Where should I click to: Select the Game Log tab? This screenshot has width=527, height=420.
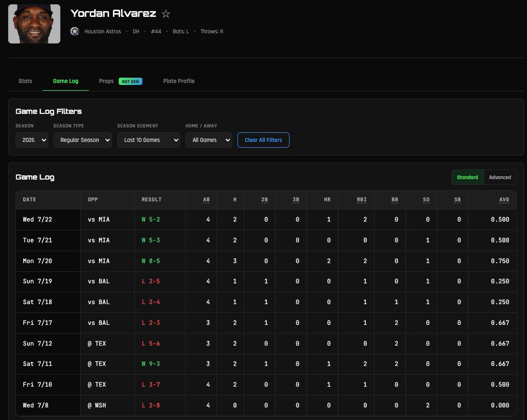(66, 81)
